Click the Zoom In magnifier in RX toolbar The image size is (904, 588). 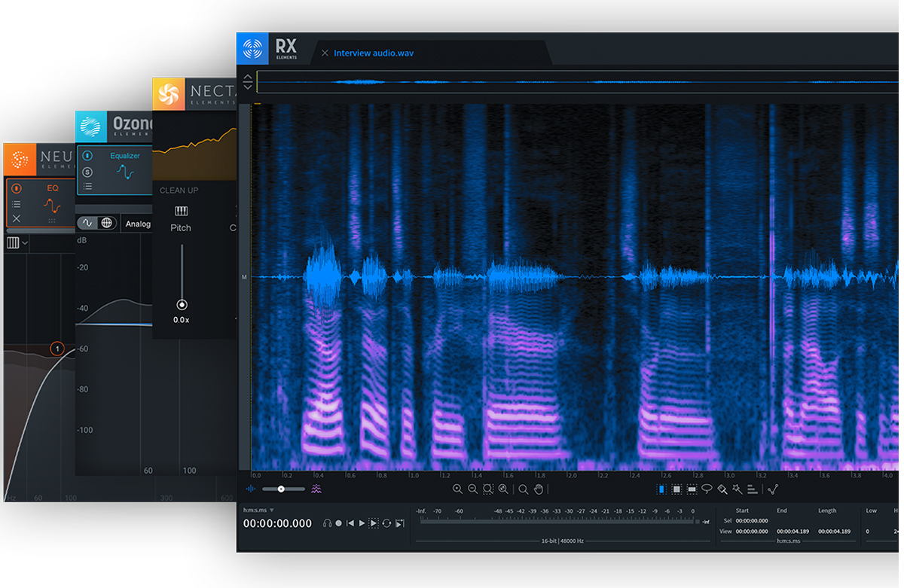457,489
